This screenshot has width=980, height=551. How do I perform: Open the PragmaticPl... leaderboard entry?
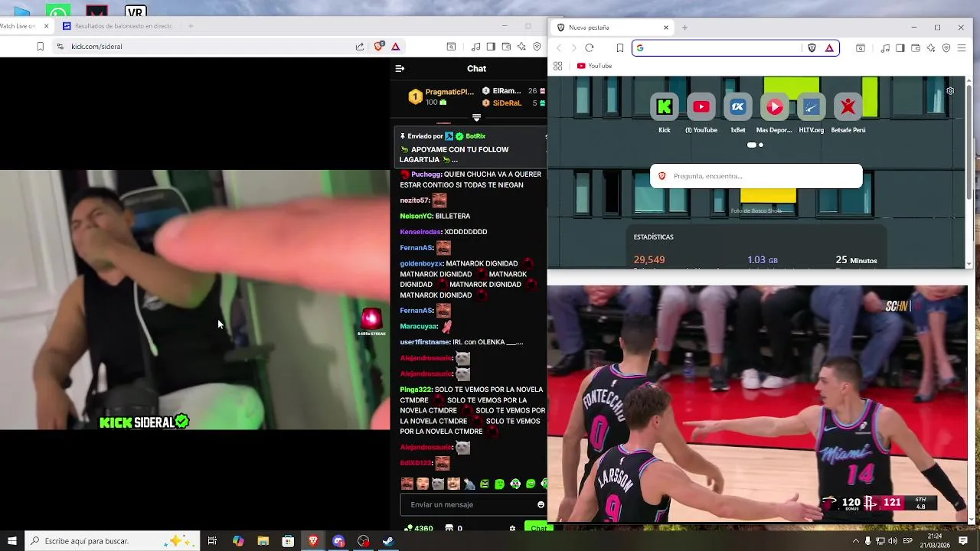point(439,96)
